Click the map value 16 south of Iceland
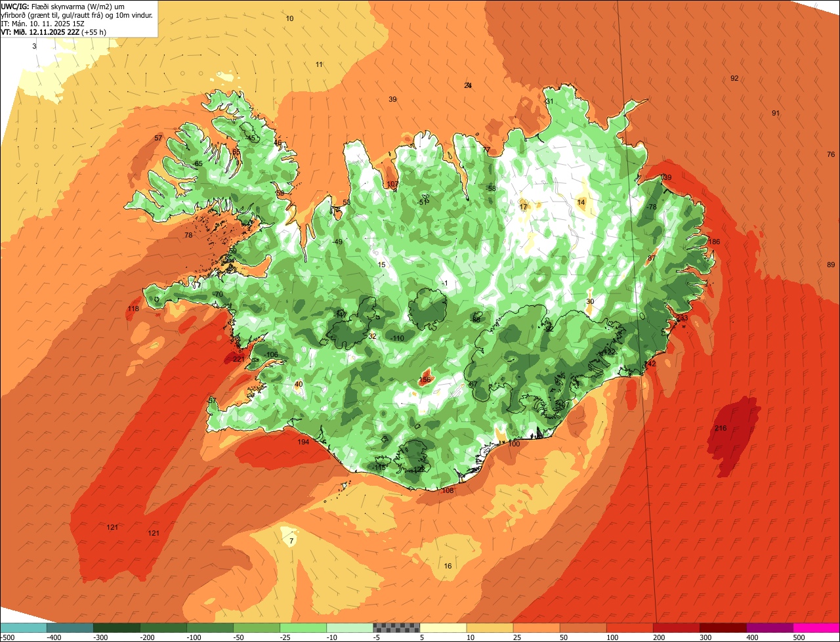 pos(448,567)
